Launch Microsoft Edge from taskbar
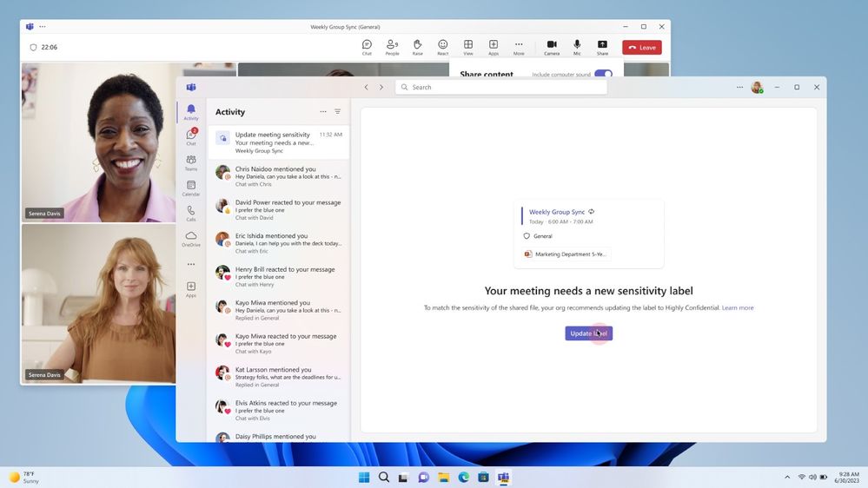Image resolution: width=868 pixels, height=488 pixels. [x=463, y=477]
